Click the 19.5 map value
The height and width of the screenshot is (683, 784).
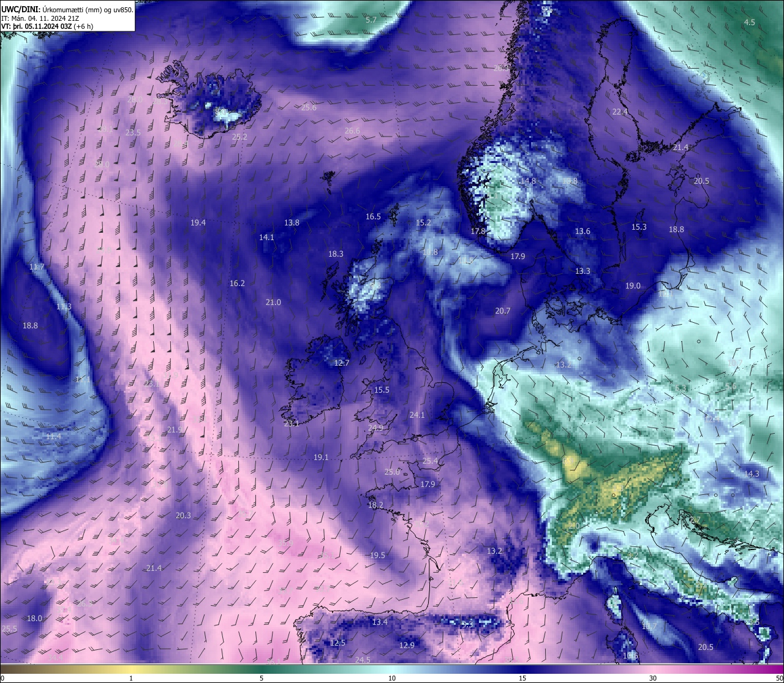click(x=377, y=556)
